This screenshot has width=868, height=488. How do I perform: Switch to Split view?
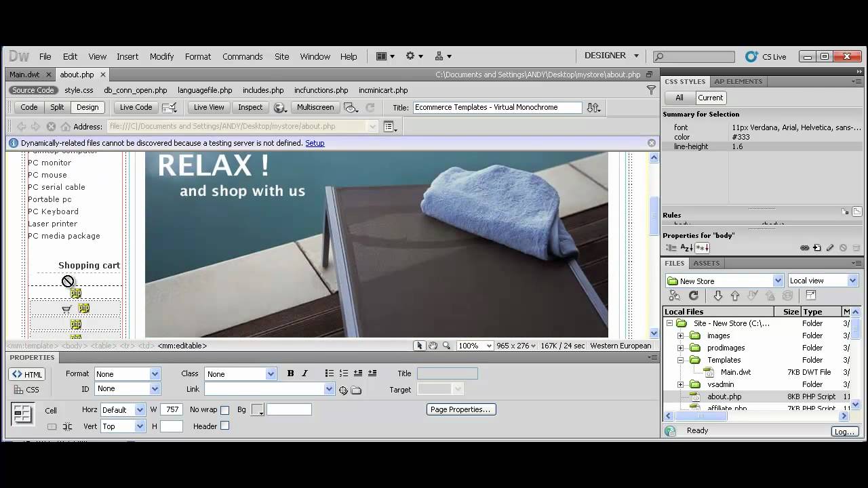click(x=57, y=107)
